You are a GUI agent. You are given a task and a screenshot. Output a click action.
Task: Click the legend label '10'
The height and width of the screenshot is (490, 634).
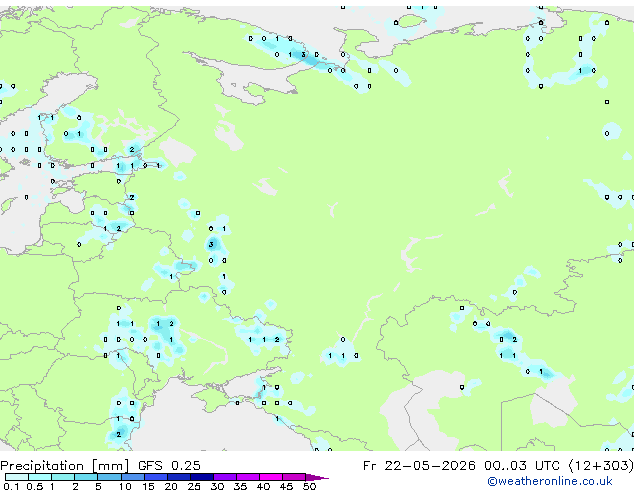tap(125, 486)
